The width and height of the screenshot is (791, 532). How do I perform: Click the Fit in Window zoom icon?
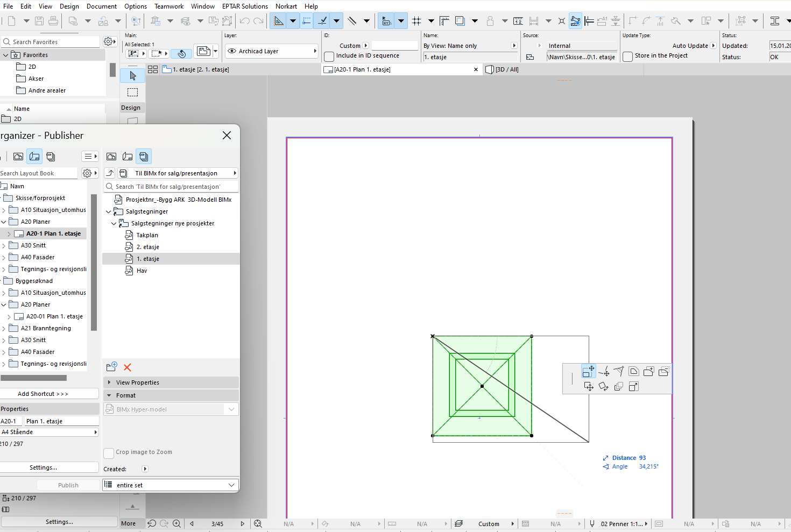pos(258,523)
